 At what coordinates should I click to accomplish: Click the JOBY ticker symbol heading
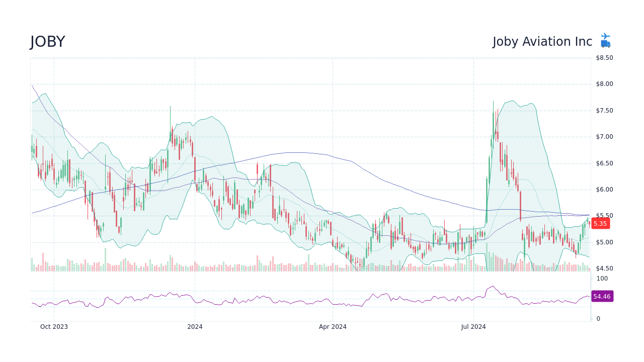tap(48, 42)
